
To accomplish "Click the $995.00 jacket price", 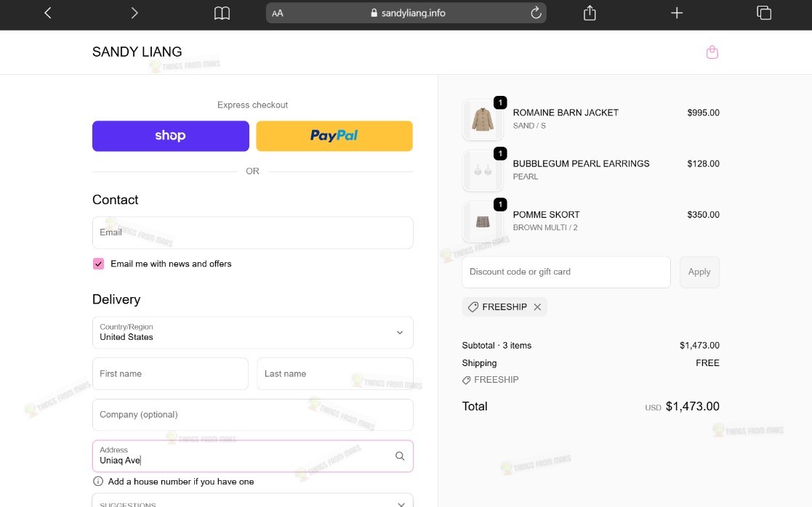I will click(703, 113).
